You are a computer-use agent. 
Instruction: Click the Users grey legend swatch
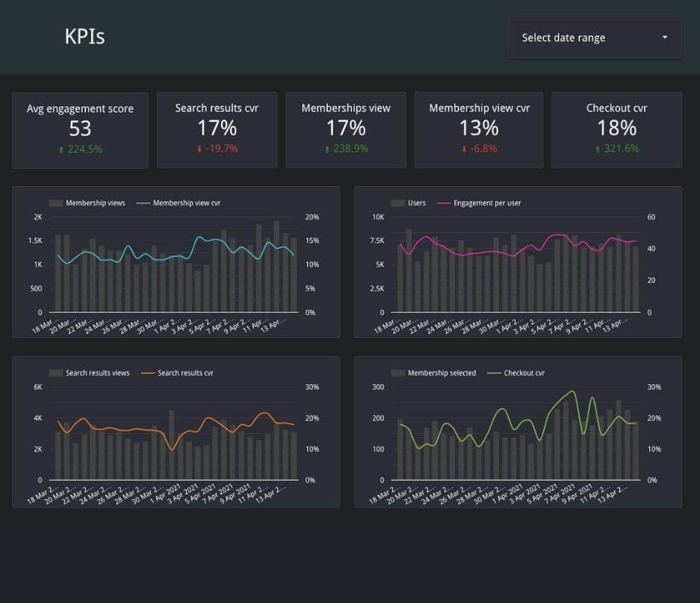pyautogui.click(x=397, y=203)
